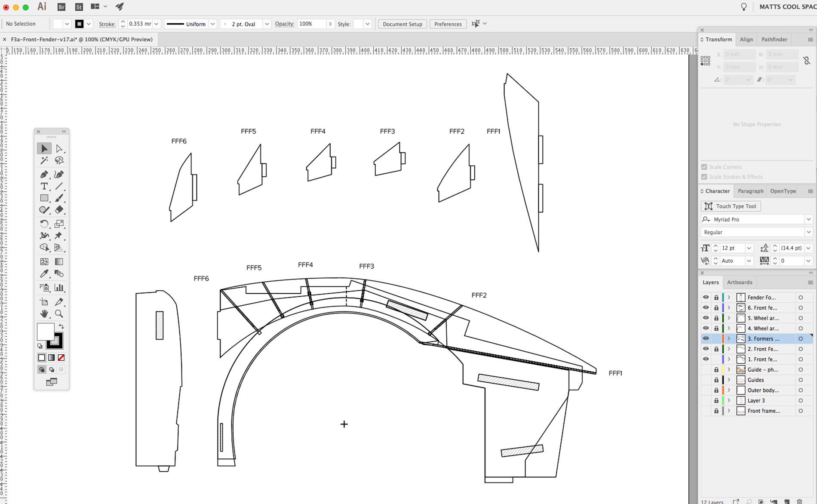The image size is (817, 504).
Task: Switch to the Artboards tab
Action: pyautogui.click(x=739, y=282)
